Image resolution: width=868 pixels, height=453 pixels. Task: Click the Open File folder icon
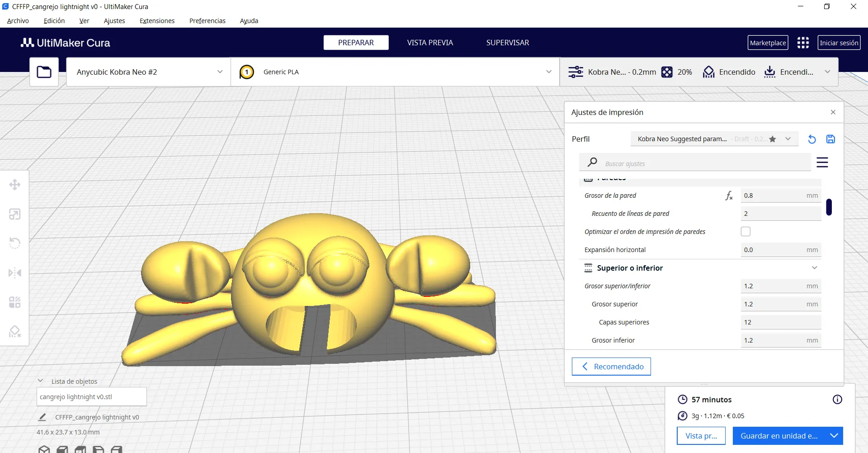point(44,72)
